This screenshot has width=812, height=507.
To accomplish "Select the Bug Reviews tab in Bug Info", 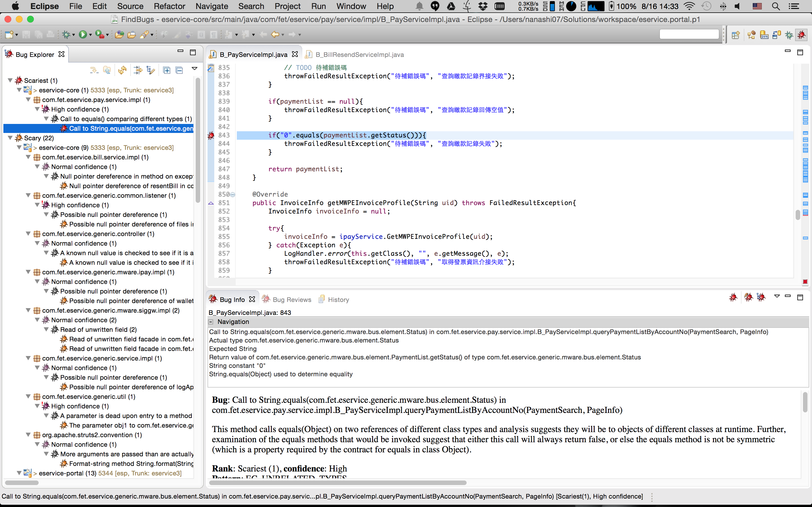I will 292,299.
